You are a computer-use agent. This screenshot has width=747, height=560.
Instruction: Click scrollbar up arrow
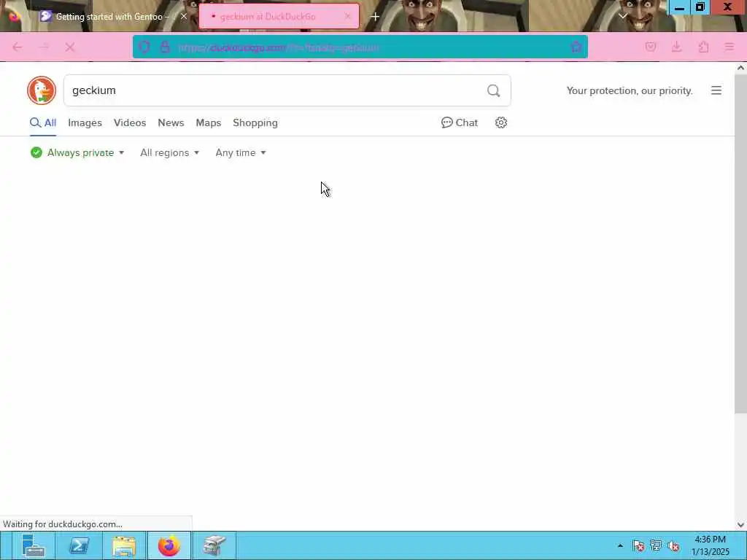tap(740, 68)
